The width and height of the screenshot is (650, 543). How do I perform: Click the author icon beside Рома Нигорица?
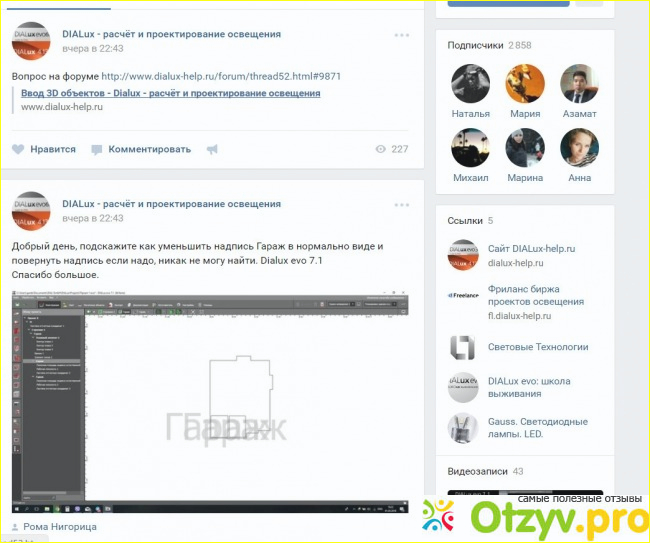[15, 526]
